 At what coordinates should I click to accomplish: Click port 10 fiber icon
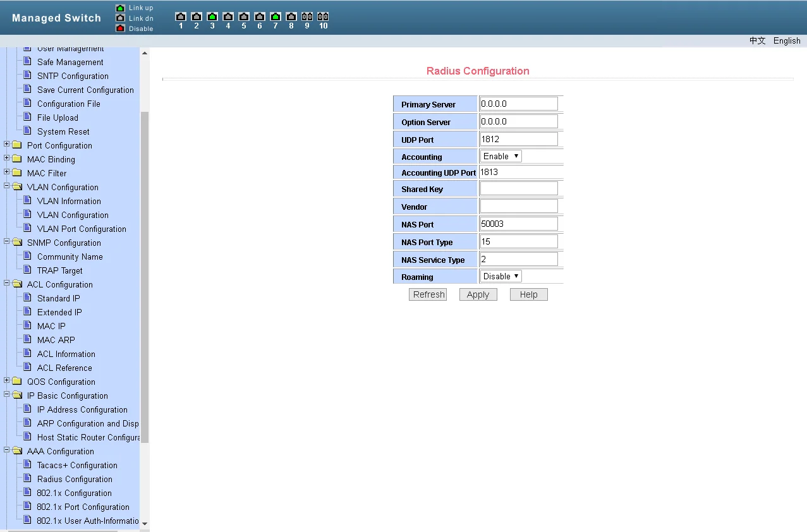(323, 16)
